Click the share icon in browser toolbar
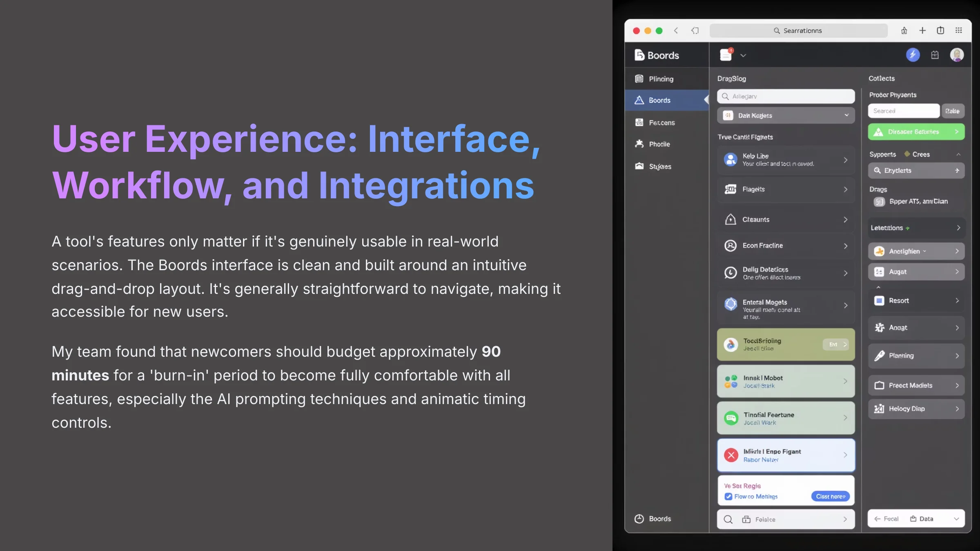980x551 pixels. pyautogui.click(x=904, y=31)
